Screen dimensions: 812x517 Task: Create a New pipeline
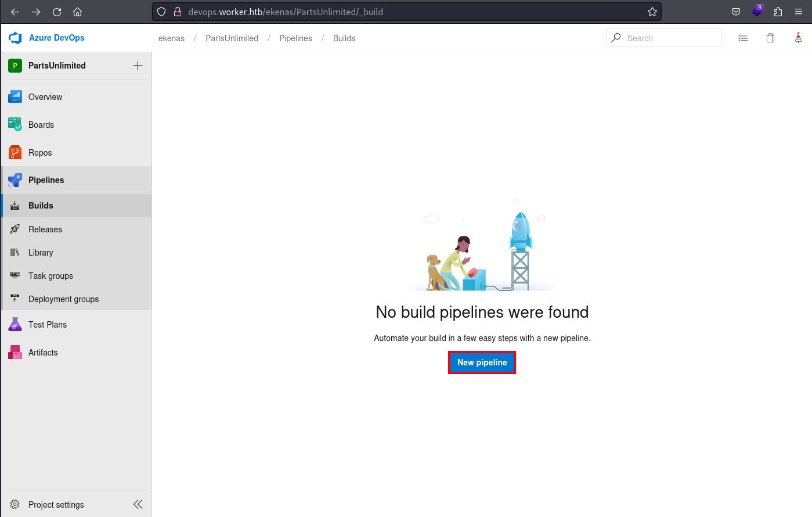pyautogui.click(x=482, y=362)
